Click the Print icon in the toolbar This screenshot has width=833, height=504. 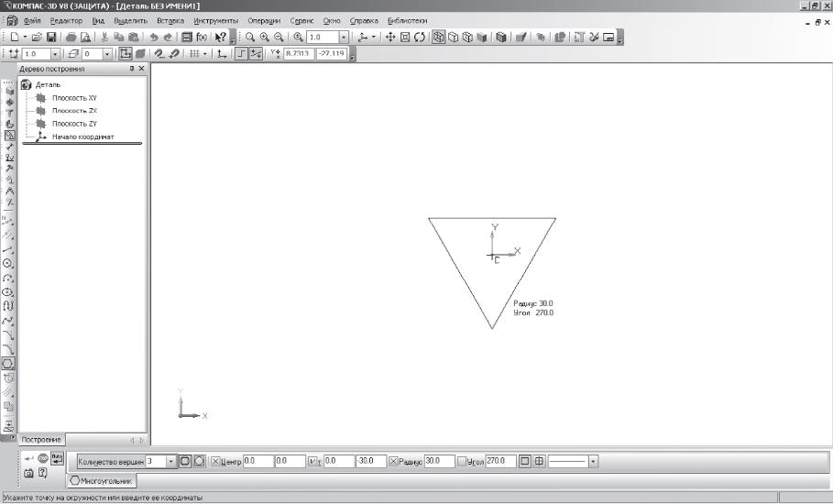pyautogui.click(x=71, y=38)
